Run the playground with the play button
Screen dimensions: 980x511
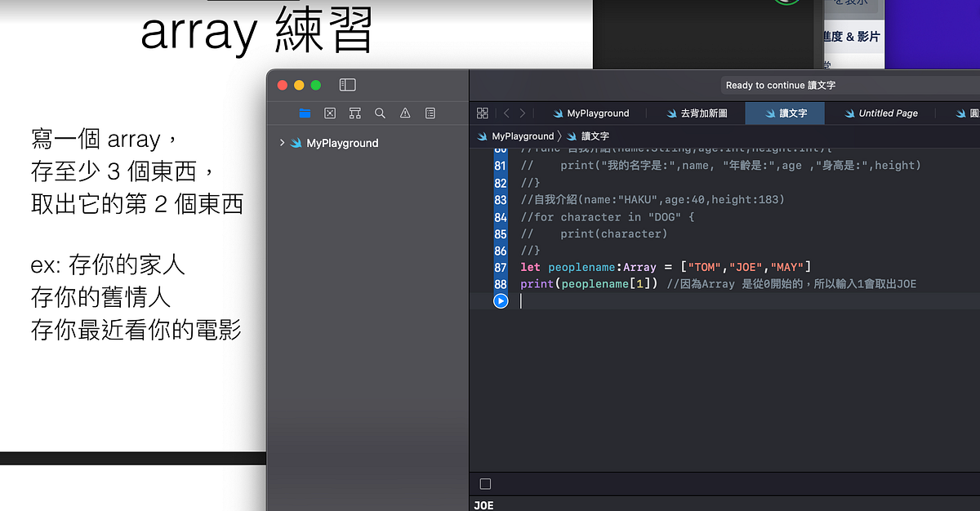(x=500, y=300)
